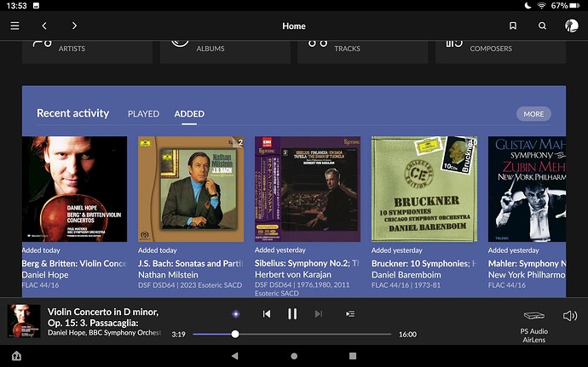588x367 pixels.
Task: Pause playback
Action: 292,313
